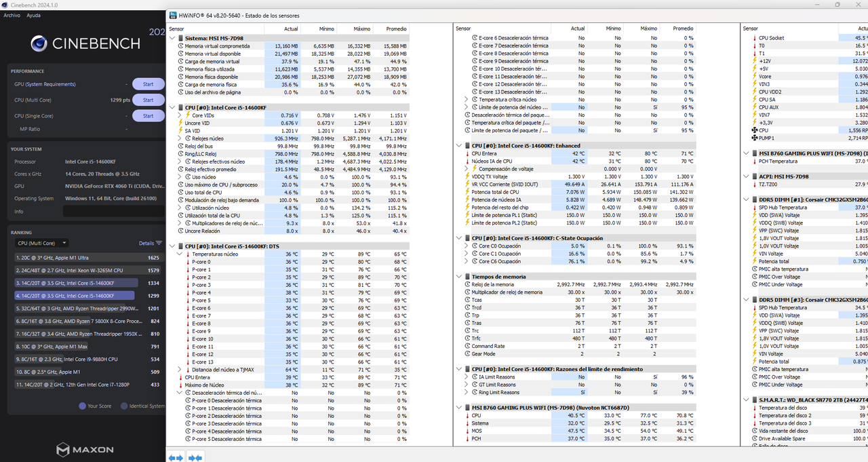Open System Requirements link beside GPU
868x462 pixels.
point(51,84)
